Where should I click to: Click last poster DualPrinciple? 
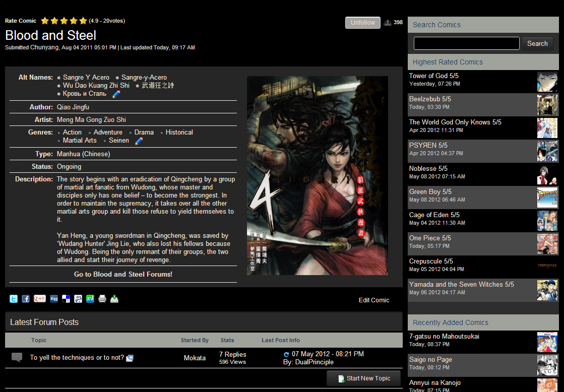(x=315, y=362)
